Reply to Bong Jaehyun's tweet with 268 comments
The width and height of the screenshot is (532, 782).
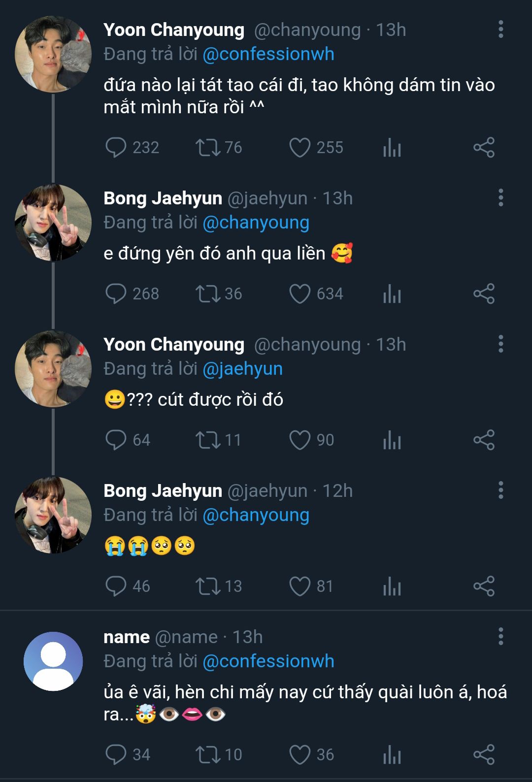pos(116,294)
